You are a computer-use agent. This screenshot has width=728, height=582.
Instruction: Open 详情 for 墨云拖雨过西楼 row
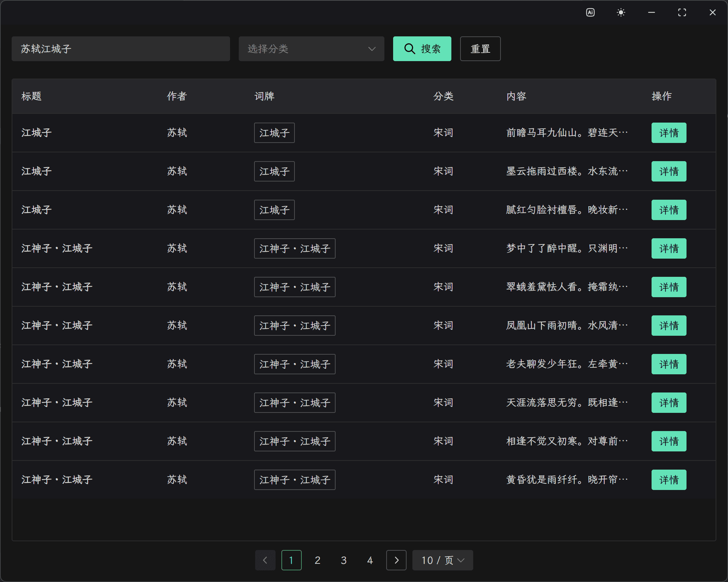(x=669, y=171)
